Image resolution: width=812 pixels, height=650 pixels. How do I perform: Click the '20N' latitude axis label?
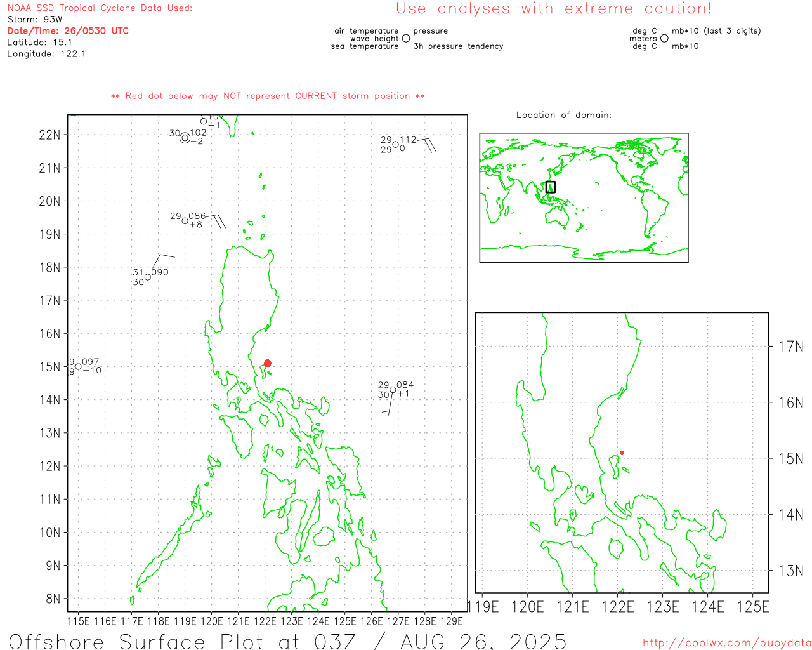50,201
